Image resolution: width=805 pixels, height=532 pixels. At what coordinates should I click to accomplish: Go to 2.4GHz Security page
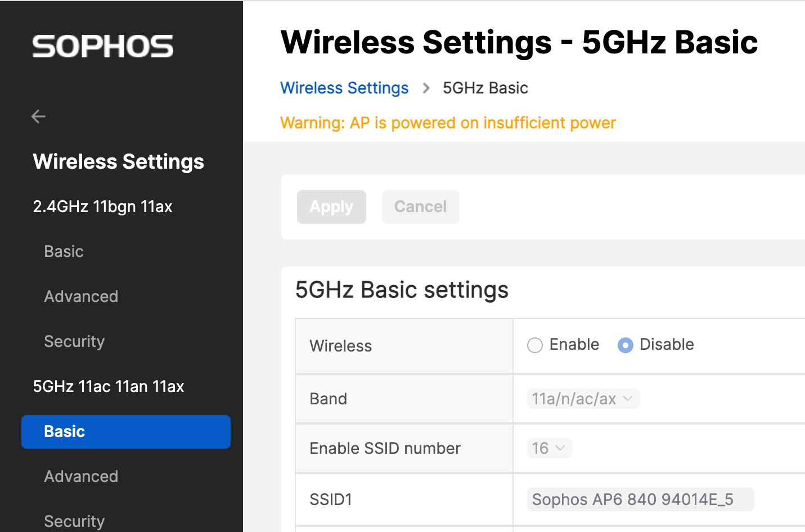coord(74,341)
